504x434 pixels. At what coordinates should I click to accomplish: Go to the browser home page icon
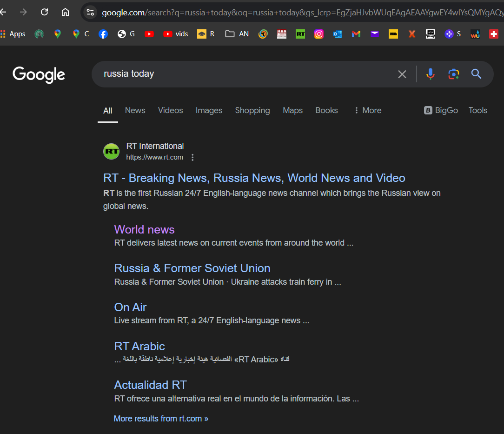click(65, 12)
